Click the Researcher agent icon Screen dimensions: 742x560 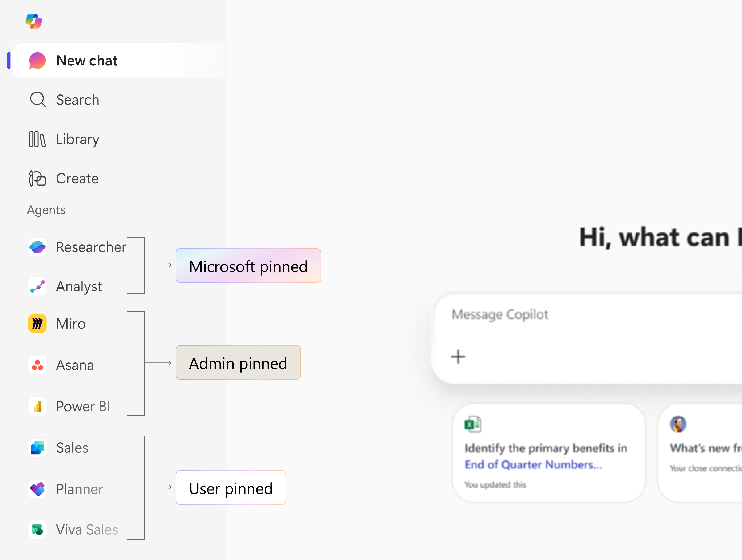point(37,247)
